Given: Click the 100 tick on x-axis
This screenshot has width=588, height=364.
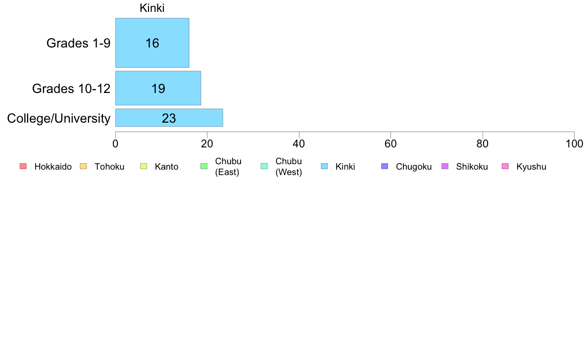Looking at the screenshot, I should [574, 143].
